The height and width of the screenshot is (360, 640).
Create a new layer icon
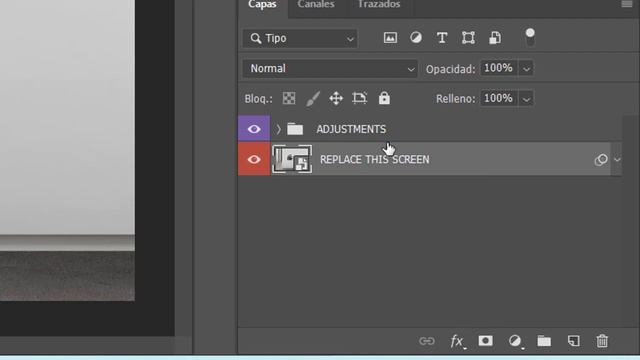(x=573, y=341)
